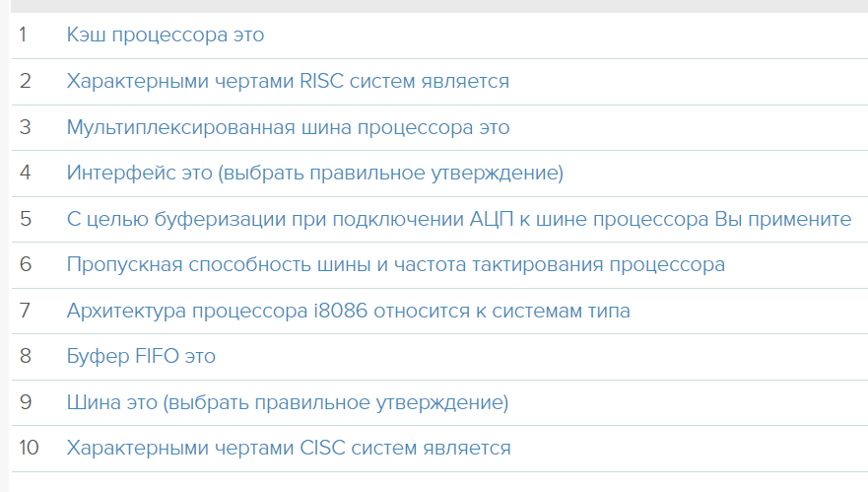Click row number 1 in the list
This screenshot has height=492, width=868.
click(x=24, y=35)
